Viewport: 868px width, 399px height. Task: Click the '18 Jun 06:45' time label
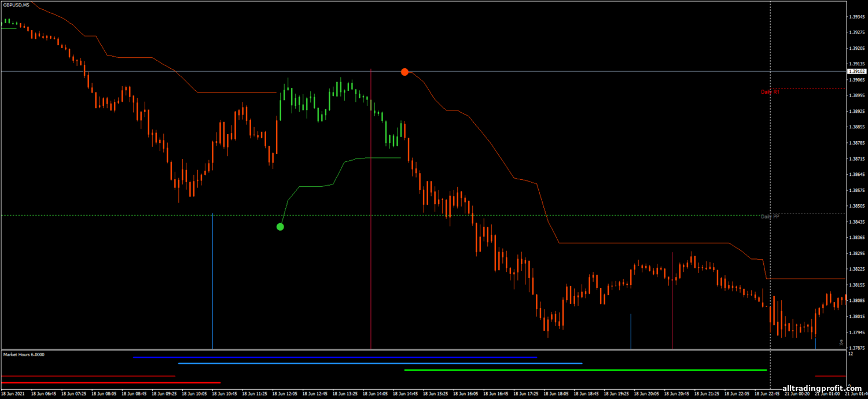pos(42,394)
